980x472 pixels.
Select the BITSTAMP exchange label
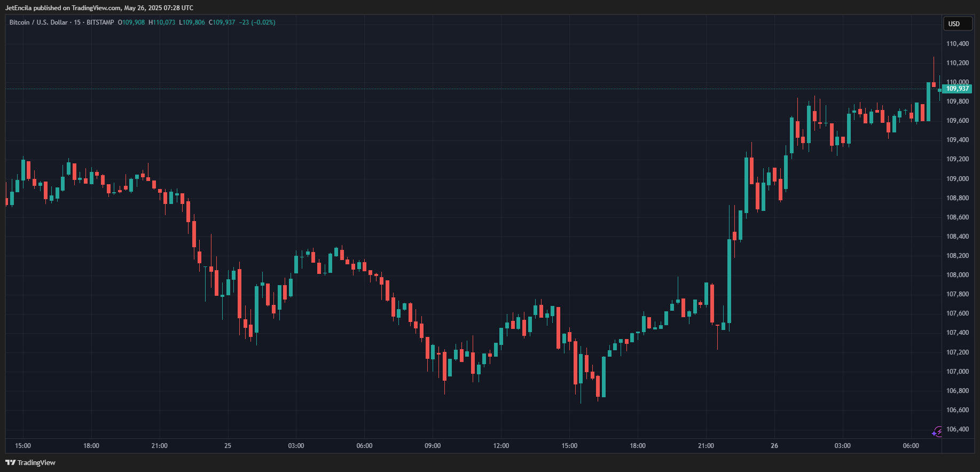[x=100, y=22]
